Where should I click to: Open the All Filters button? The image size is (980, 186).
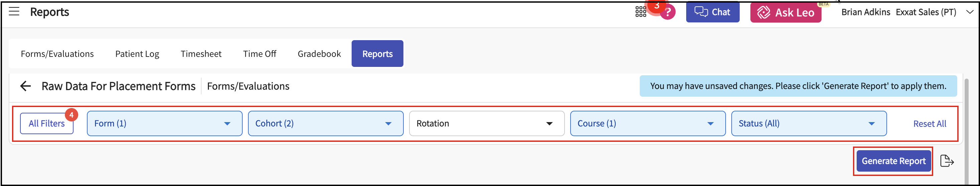click(46, 123)
